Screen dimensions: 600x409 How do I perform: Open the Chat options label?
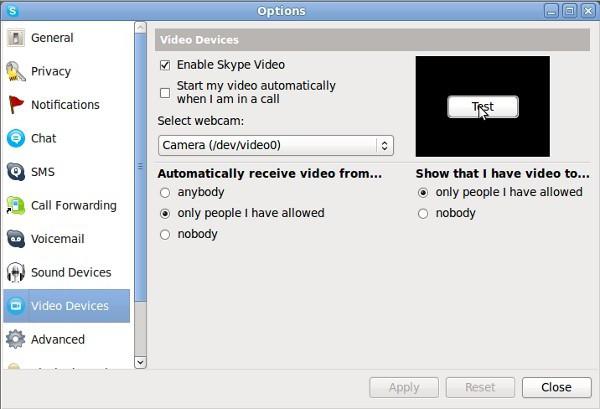point(44,138)
